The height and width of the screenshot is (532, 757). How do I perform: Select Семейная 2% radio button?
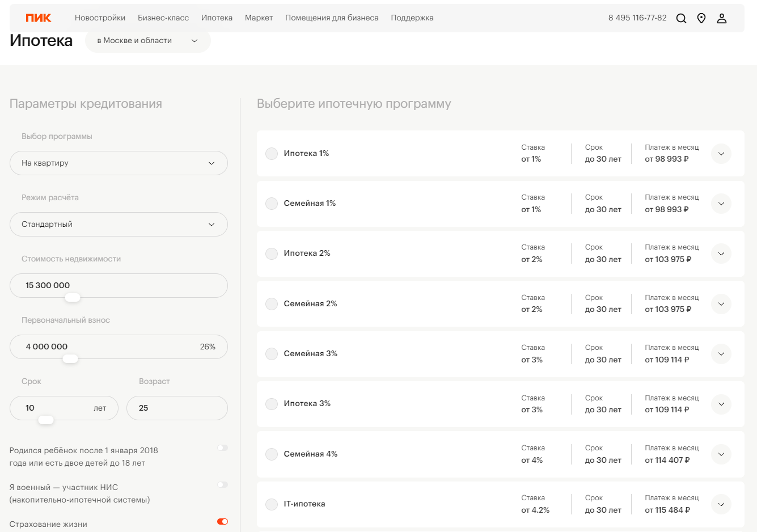[x=272, y=304]
